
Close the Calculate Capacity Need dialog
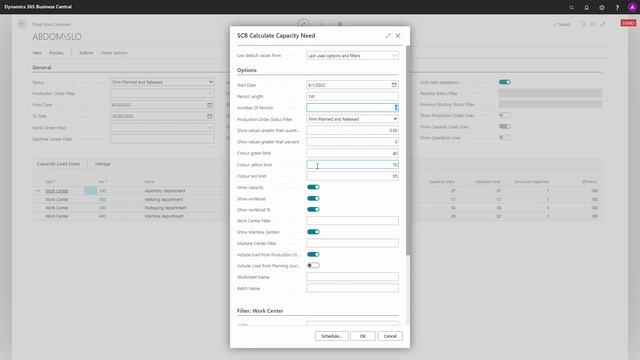[398, 36]
